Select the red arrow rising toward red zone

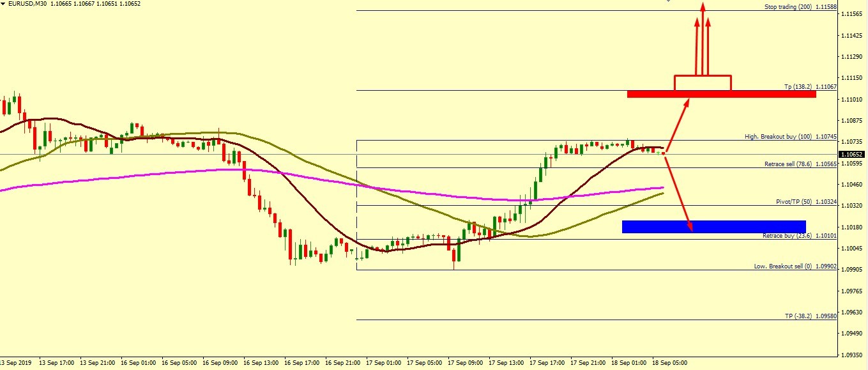(x=677, y=125)
